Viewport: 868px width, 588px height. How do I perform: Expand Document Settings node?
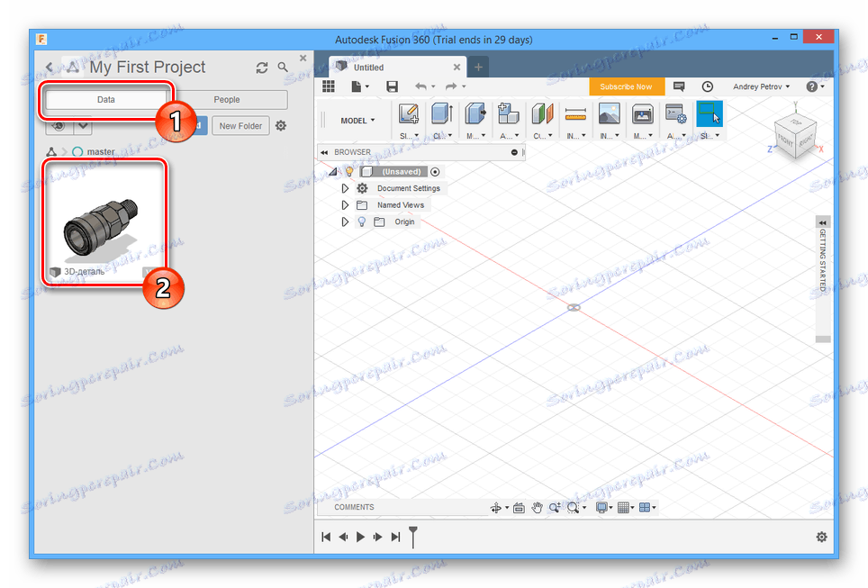(x=345, y=188)
